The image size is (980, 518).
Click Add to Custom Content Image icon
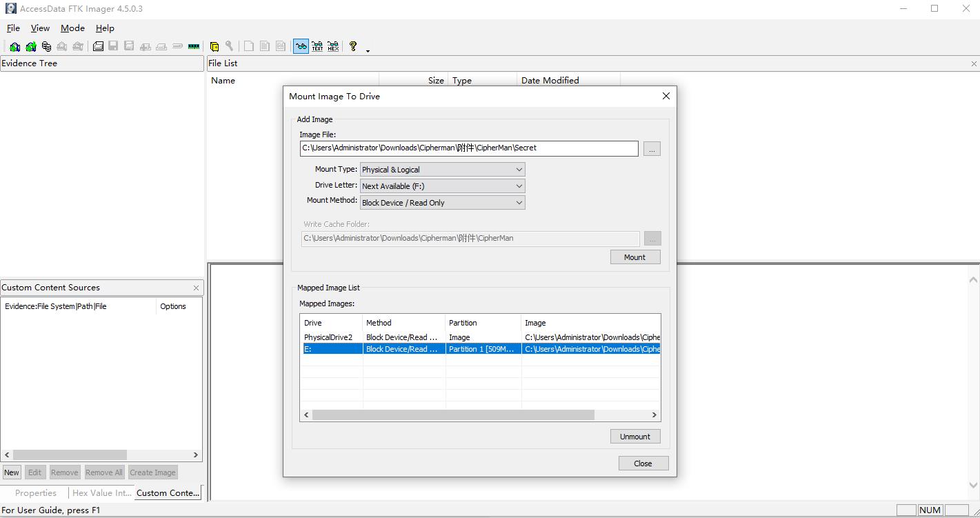(146, 46)
